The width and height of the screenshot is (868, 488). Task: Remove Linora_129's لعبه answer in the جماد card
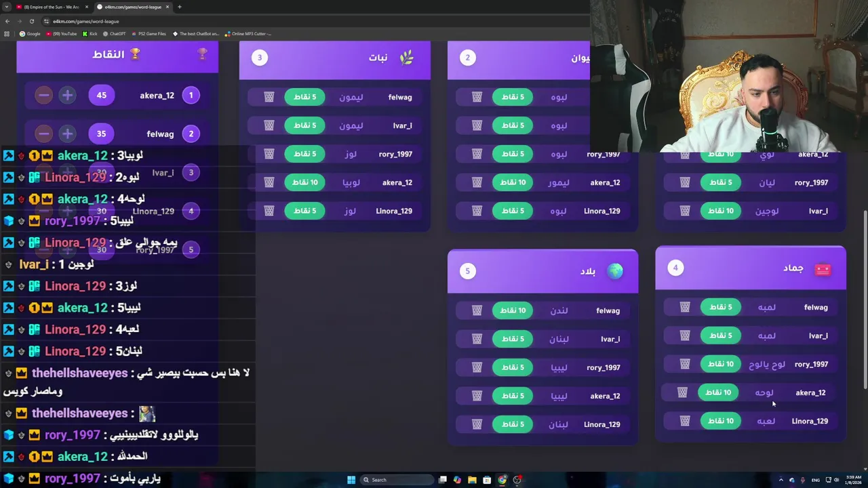(x=685, y=421)
